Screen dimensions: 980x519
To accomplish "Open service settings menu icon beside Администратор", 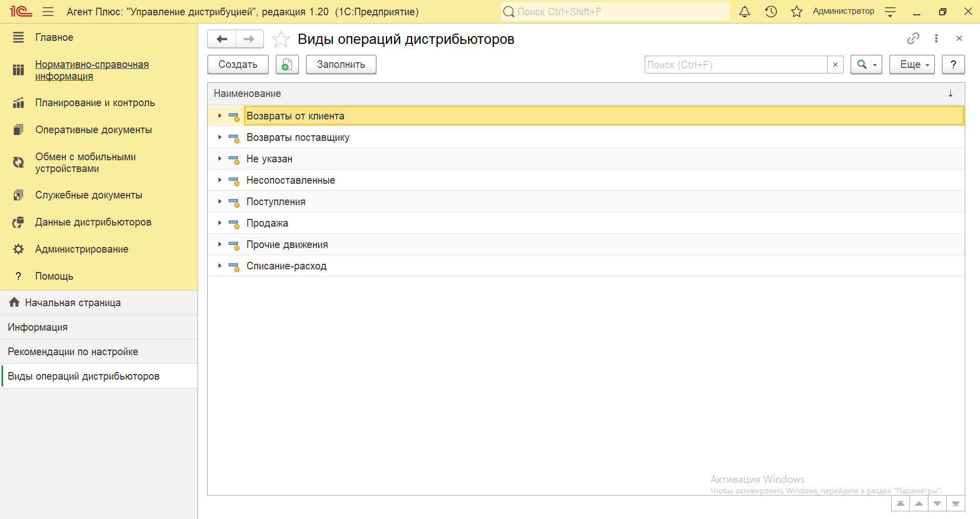I will pyautogui.click(x=890, y=11).
